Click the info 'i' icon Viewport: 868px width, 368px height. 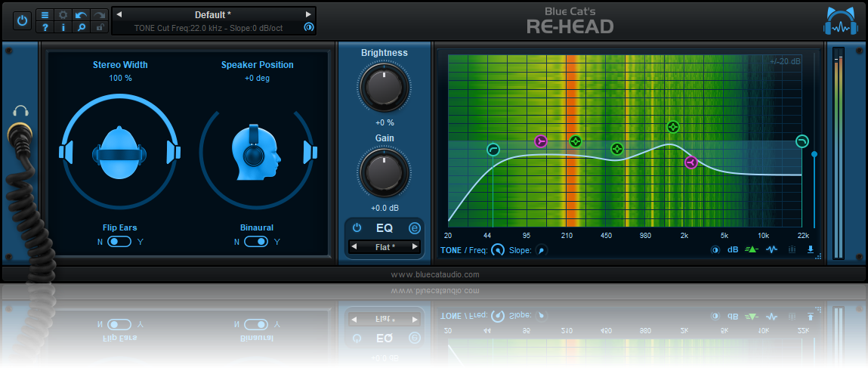63,27
